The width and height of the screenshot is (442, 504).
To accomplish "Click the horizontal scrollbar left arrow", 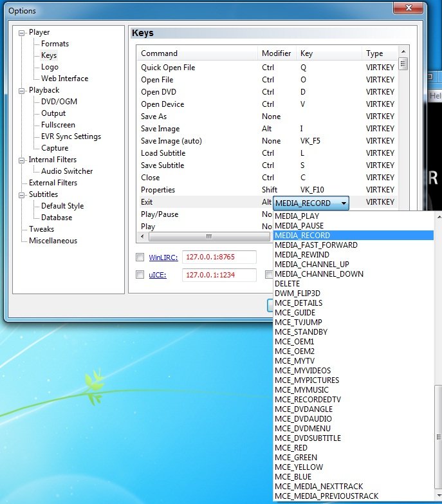I will [142, 237].
